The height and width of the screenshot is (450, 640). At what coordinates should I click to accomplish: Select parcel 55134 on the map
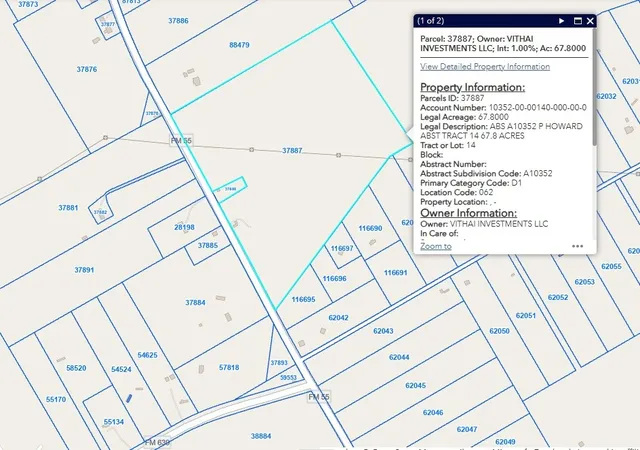114,422
